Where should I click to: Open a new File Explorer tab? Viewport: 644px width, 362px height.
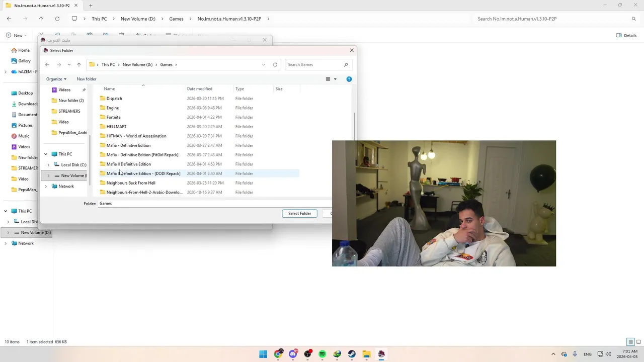tap(91, 6)
